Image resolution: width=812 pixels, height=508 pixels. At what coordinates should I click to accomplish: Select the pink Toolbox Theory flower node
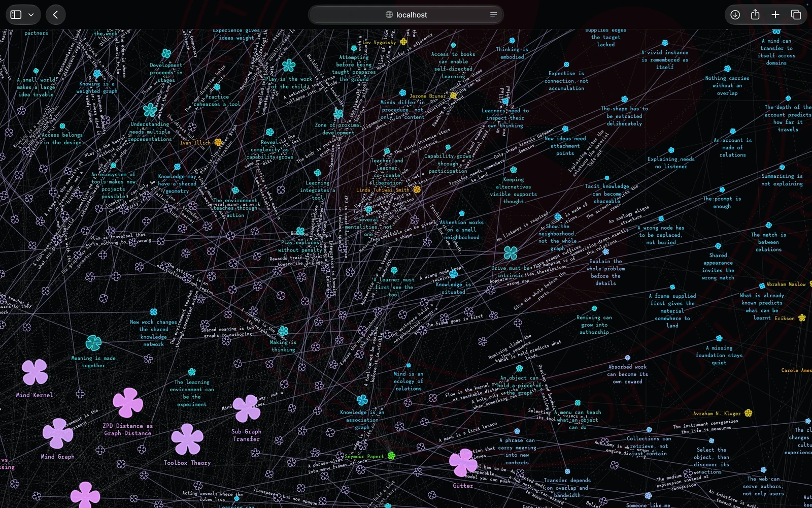[187, 439]
